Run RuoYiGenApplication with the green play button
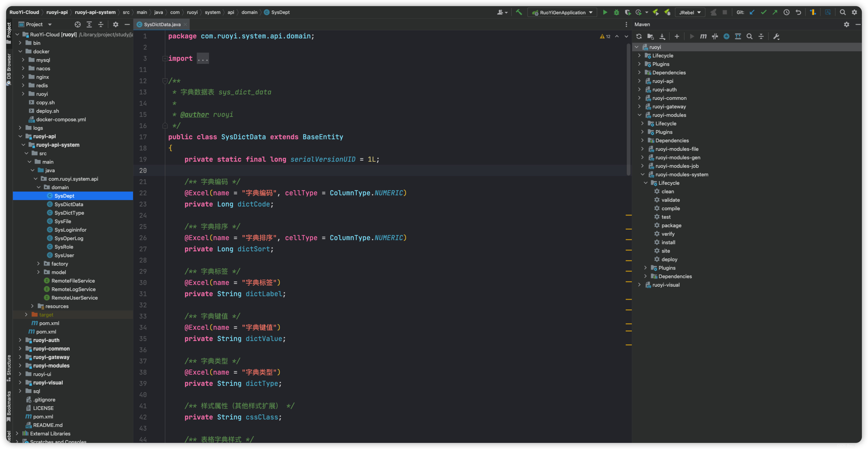This screenshot has width=868, height=449. (x=605, y=12)
